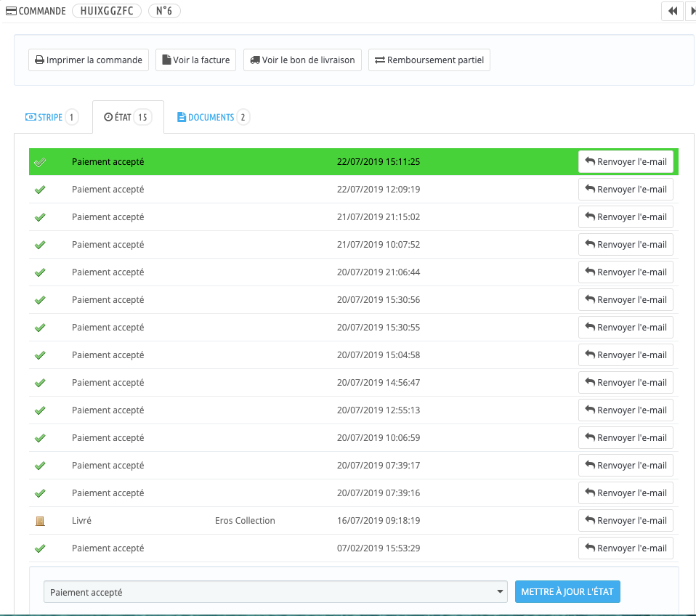
Task: Resend e-mail for 20/07/2019 10:06:59 entry
Action: point(626,437)
